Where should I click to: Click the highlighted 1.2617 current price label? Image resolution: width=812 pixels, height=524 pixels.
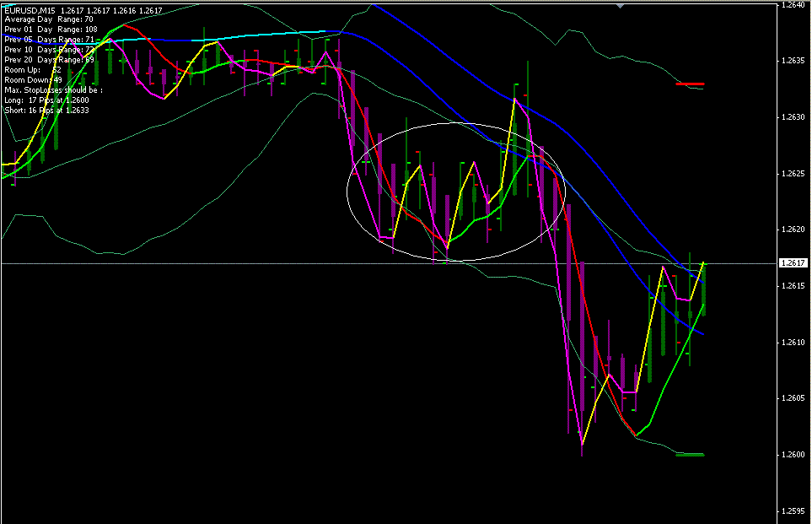793,263
